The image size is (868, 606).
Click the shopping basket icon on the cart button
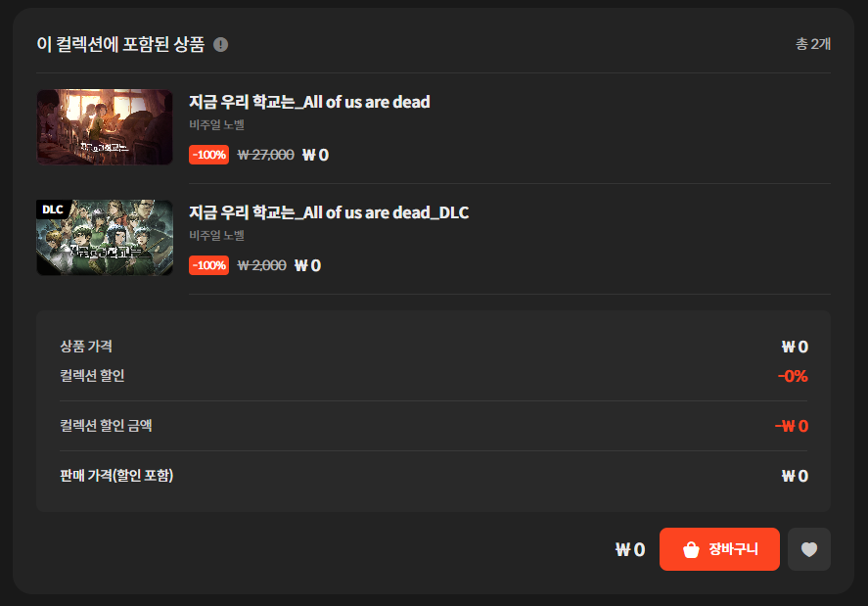coord(691,549)
